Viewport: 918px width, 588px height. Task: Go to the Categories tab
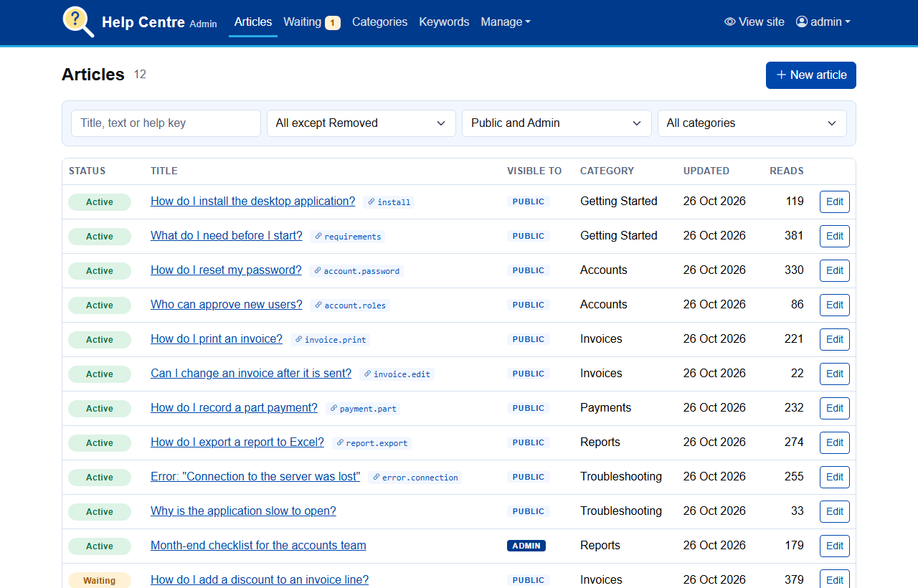[x=379, y=22]
